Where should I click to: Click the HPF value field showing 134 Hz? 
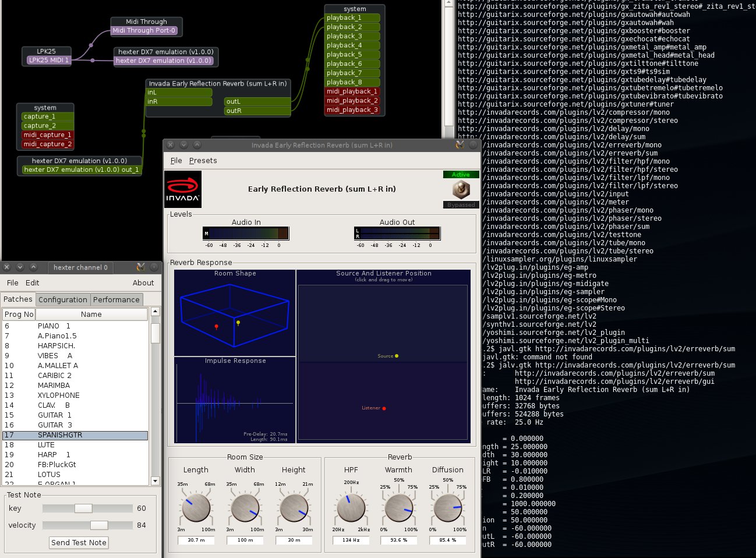pos(351,541)
